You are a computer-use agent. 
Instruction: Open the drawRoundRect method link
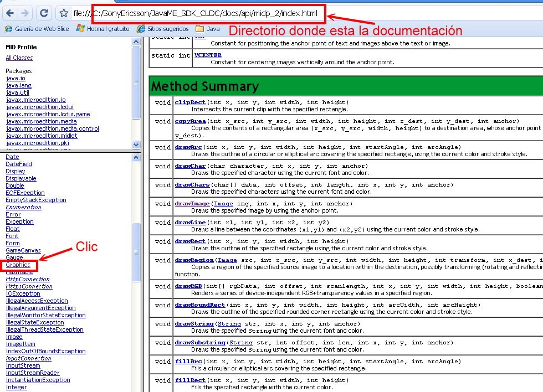click(200, 305)
